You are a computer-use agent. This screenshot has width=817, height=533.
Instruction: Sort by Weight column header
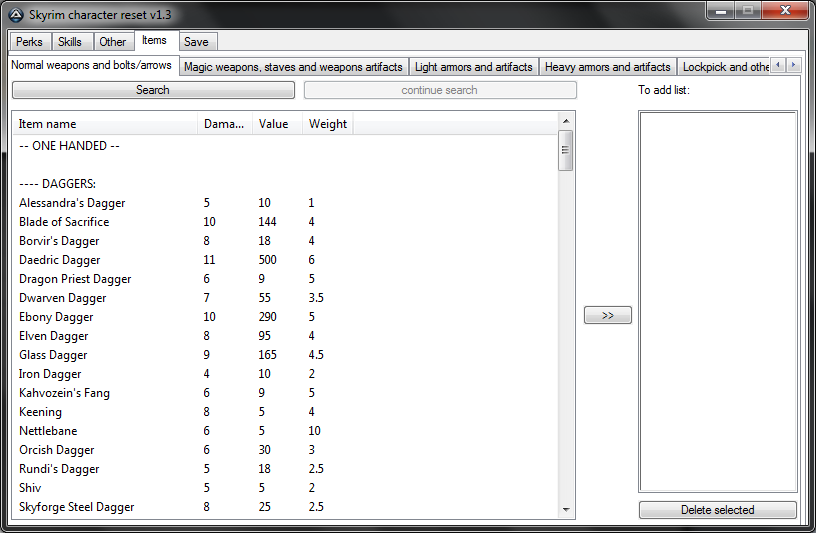coord(328,124)
